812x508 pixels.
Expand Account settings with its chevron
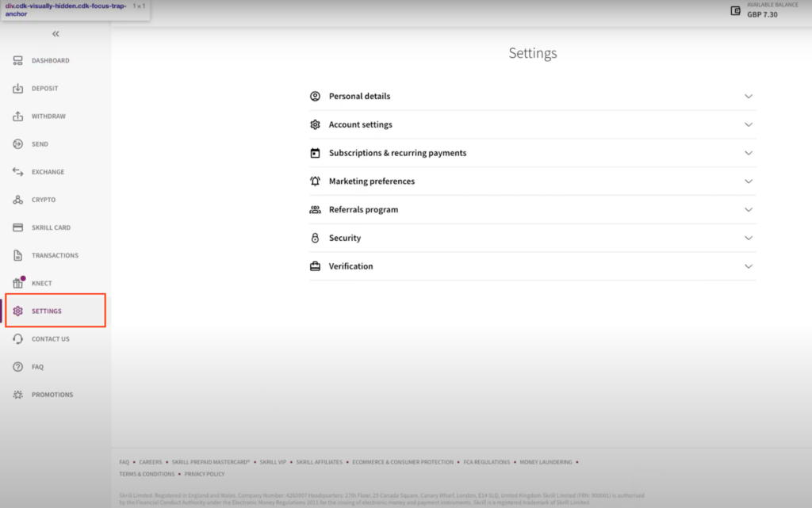tap(749, 124)
